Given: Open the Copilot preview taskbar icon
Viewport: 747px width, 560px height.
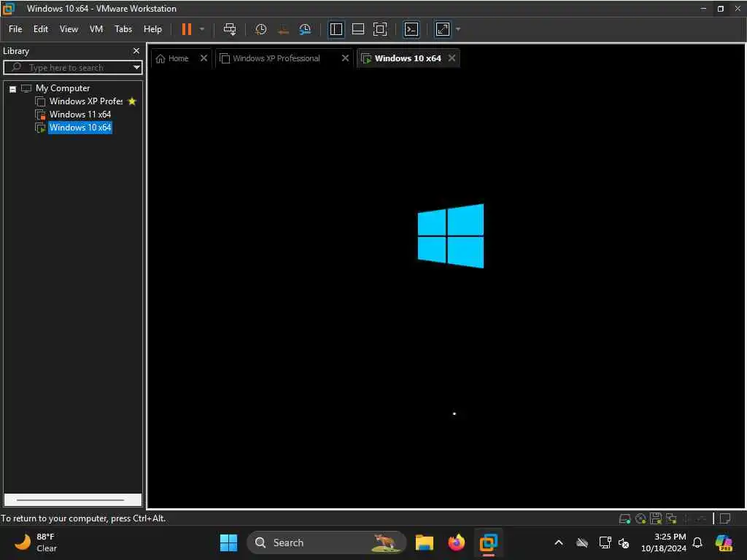Looking at the screenshot, I should pyautogui.click(x=724, y=542).
